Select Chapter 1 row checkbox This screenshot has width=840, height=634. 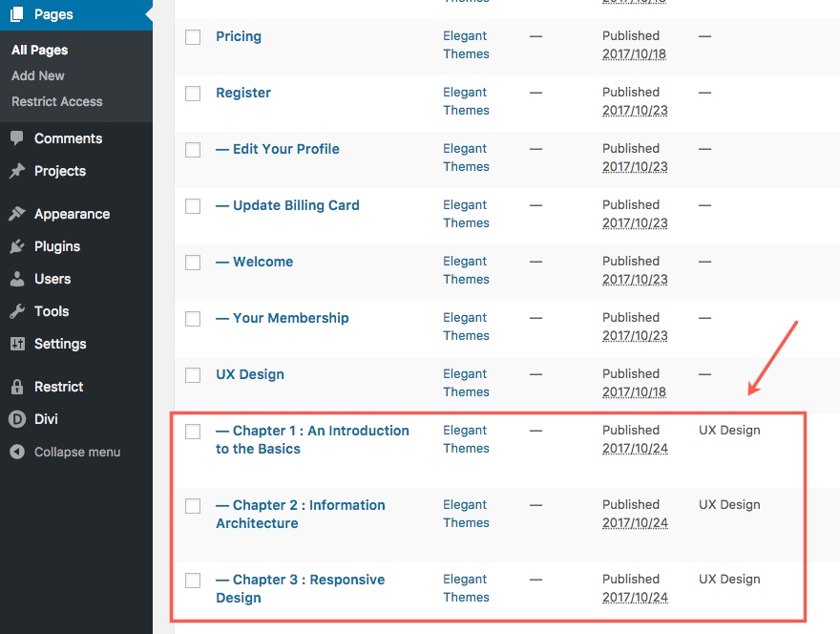[193, 431]
